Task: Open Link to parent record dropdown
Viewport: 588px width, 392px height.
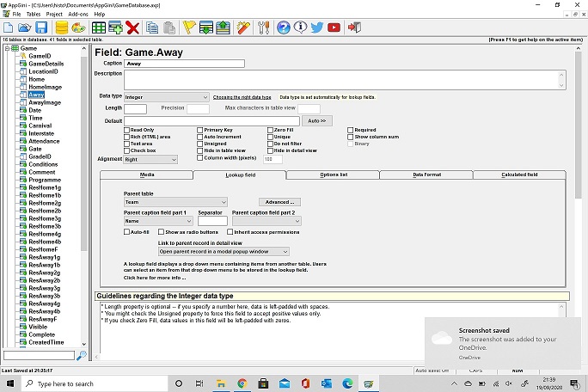Action: (x=224, y=251)
